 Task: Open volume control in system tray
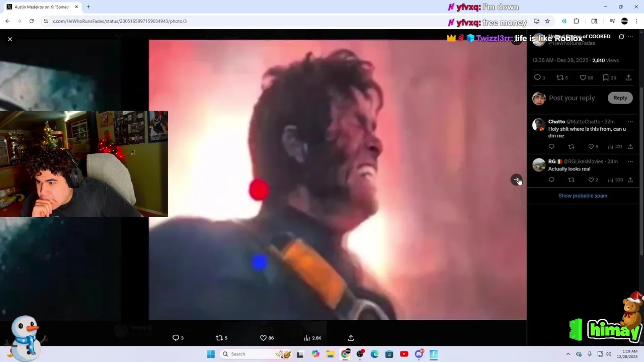coord(608,354)
